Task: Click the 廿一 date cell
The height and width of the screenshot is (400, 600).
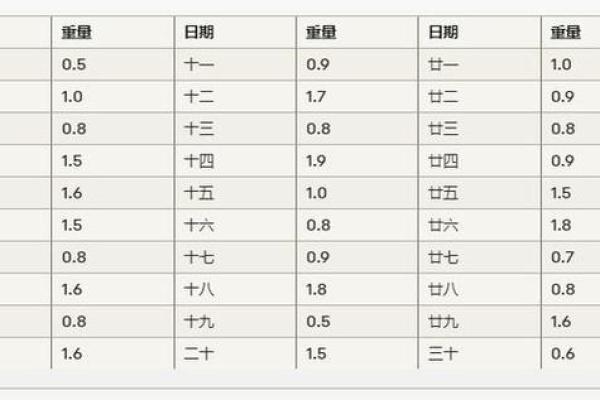Action: click(x=443, y=64)
